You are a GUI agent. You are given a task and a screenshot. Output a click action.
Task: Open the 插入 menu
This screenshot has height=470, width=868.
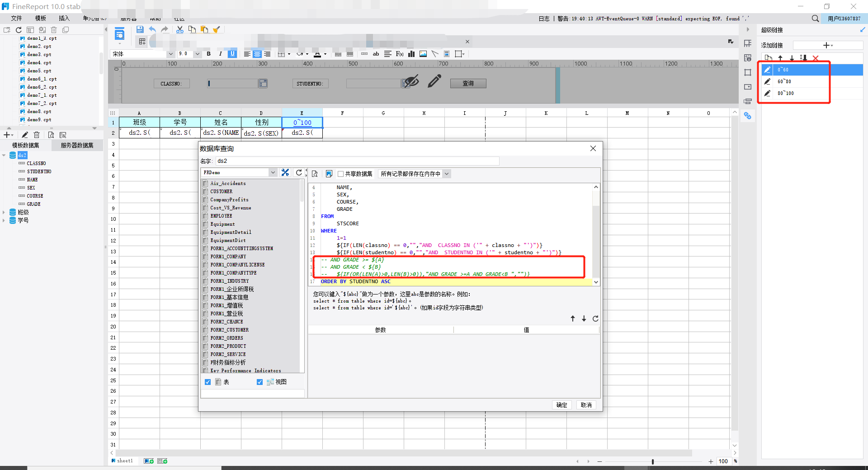click(64, 18)
